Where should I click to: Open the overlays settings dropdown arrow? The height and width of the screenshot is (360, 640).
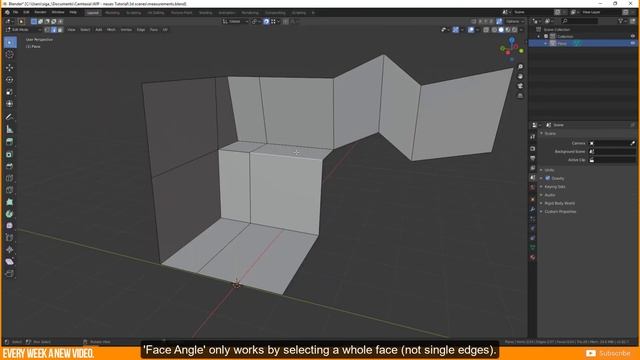coord(477,30)
